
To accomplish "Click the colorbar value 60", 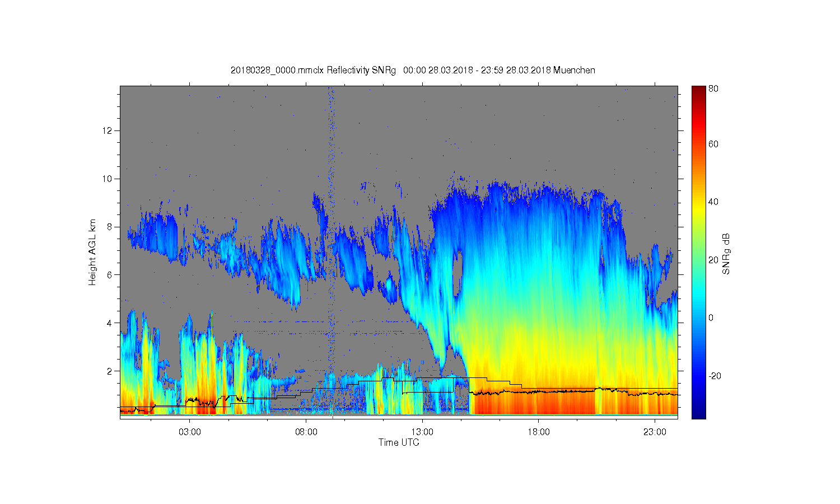I will pos(713,144).
